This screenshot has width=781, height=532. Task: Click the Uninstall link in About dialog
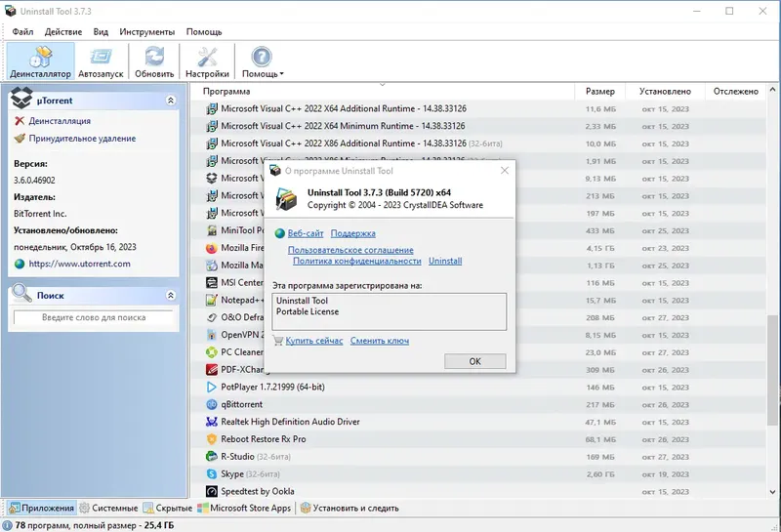pos(445,261)
